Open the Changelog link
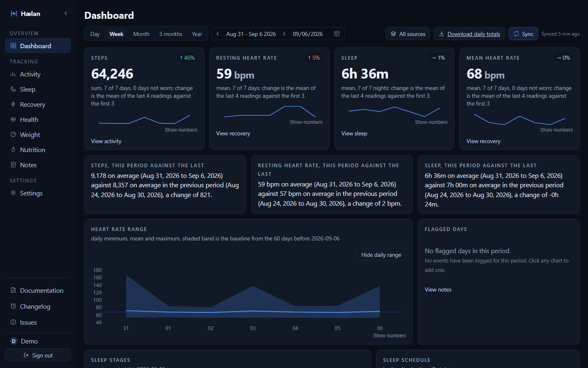Image resolution: width=588 pixels, height=368 pixels. click(38, 306)
